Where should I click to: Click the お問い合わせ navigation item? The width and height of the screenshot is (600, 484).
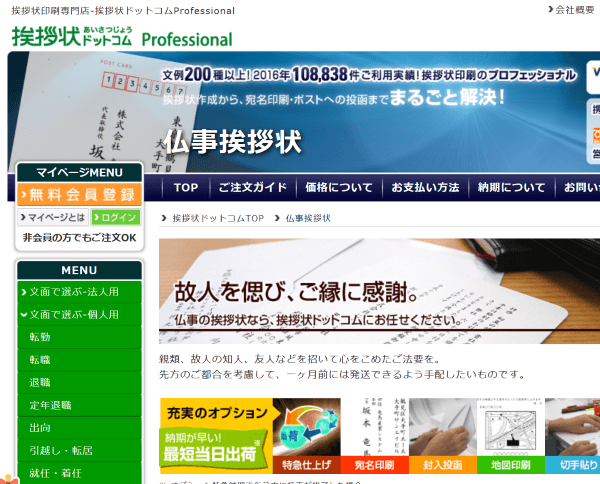[x=578, y=187]
